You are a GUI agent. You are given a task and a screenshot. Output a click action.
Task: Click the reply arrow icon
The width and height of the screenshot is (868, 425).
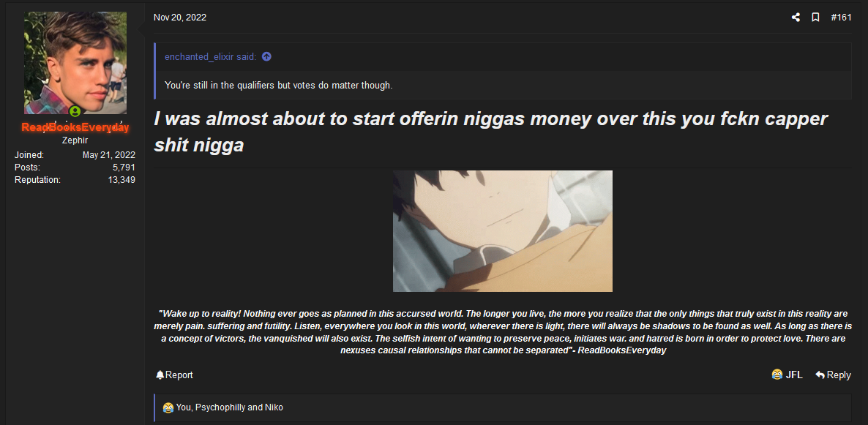click(820, 375)
